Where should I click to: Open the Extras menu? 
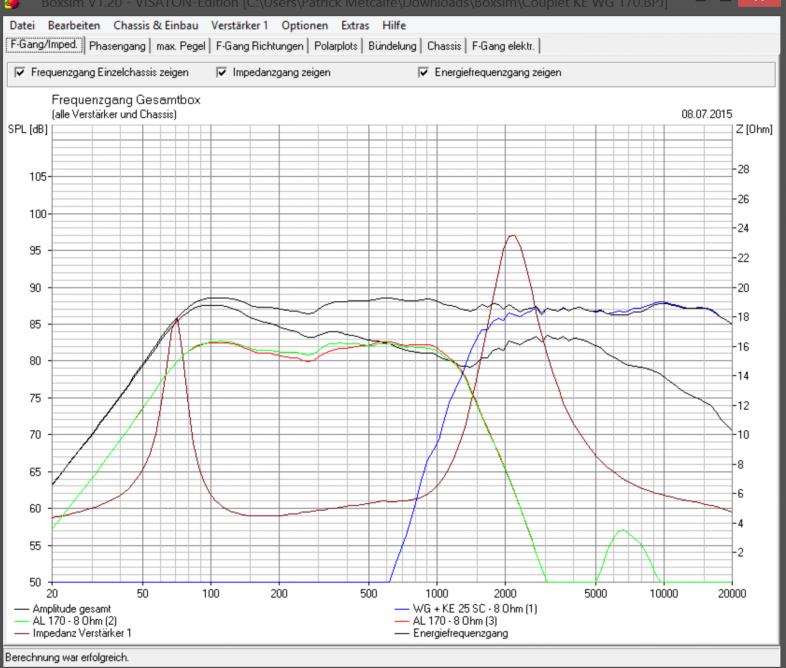[357, 24]
